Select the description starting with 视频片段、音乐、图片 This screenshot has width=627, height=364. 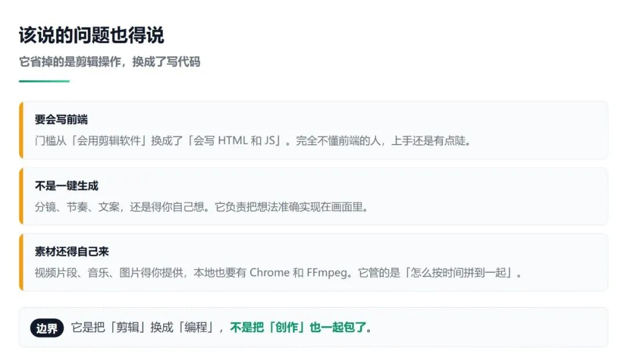[278, 273]
